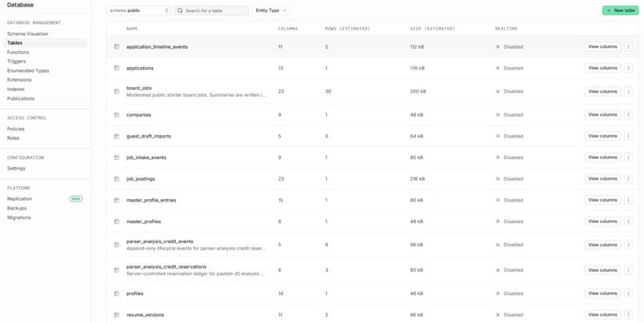Click the search magnifier icon
Screen dimensions: 644x323
180,10
